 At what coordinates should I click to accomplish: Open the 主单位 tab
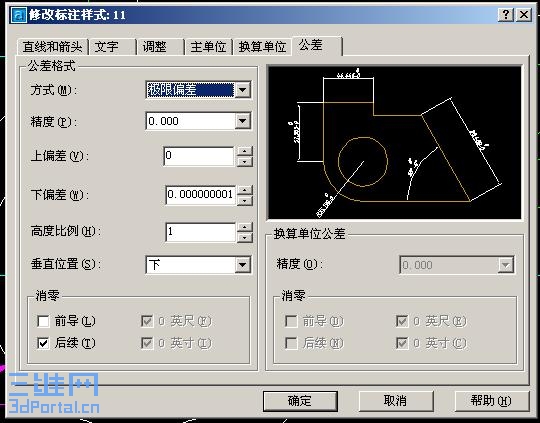point(209,47)
